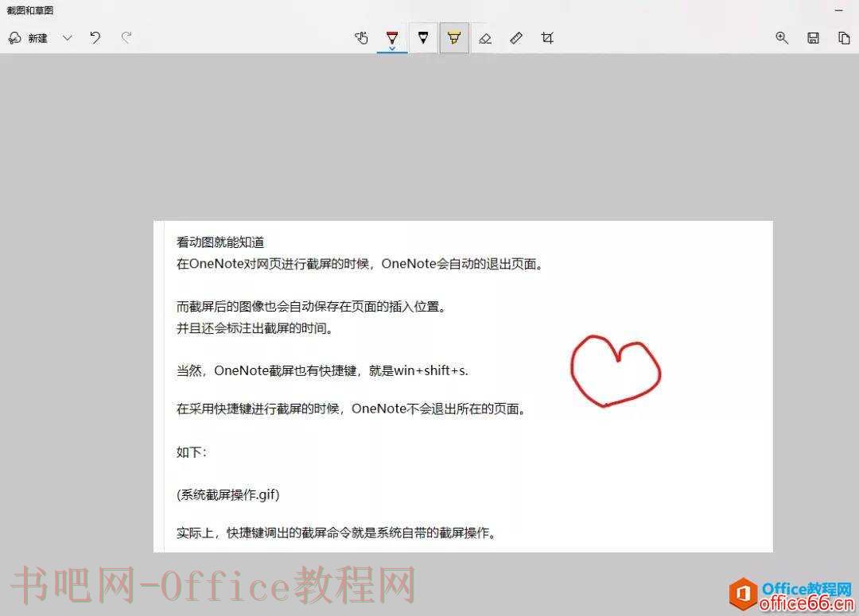Viewport: 859px width, 616px height.
Task: Select the black pencil tool
Action: click(423, 37)
